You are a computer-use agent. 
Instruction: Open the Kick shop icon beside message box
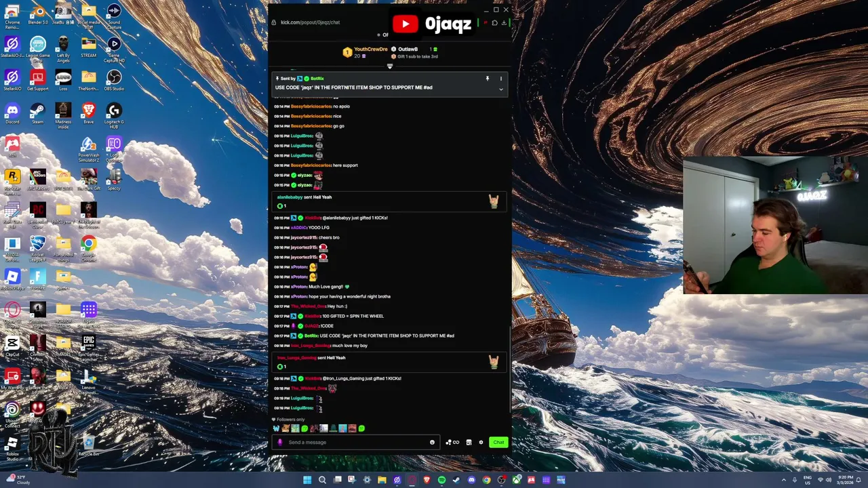click(469, 443)
